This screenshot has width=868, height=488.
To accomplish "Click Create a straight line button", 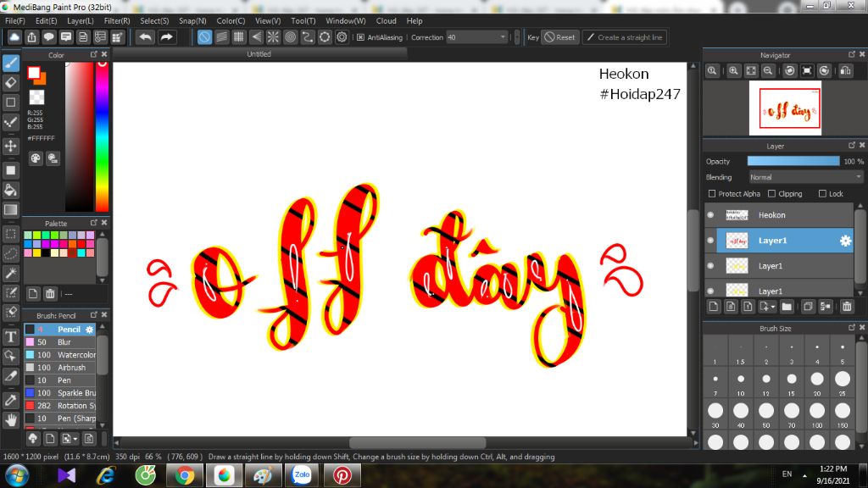I will pos(625,37).
